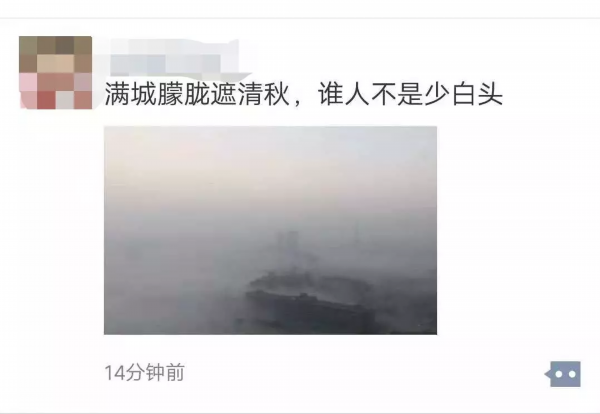This screenshot has height=414, width=600.
Task: Click the right dot in the comment icon
Action: tap(572, 374)
